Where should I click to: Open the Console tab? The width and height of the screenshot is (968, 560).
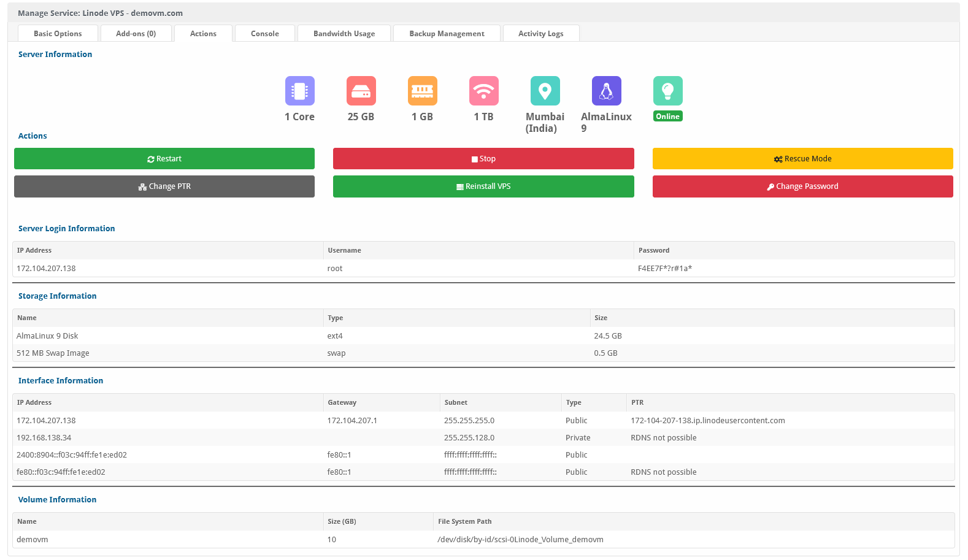click(x=264, y=34)
